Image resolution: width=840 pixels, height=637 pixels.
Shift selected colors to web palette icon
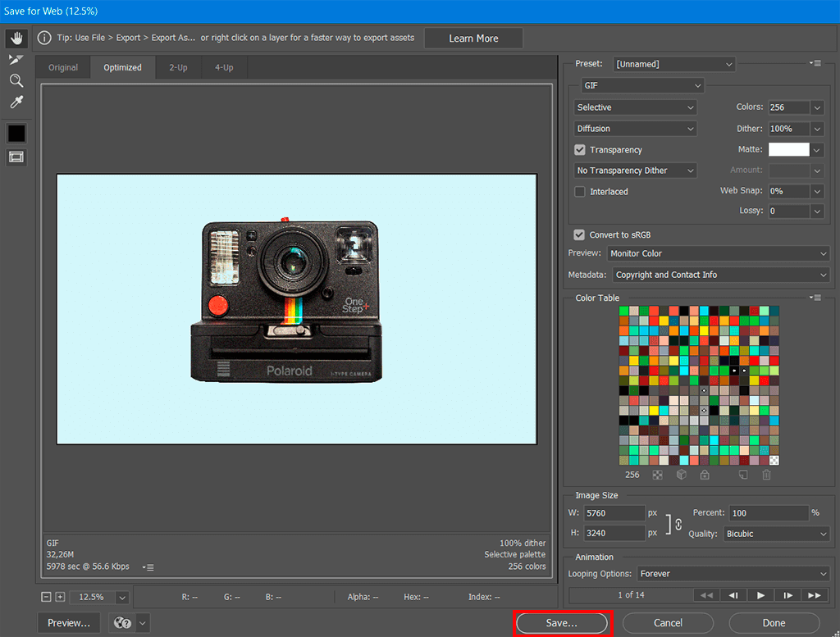point(681,475)
